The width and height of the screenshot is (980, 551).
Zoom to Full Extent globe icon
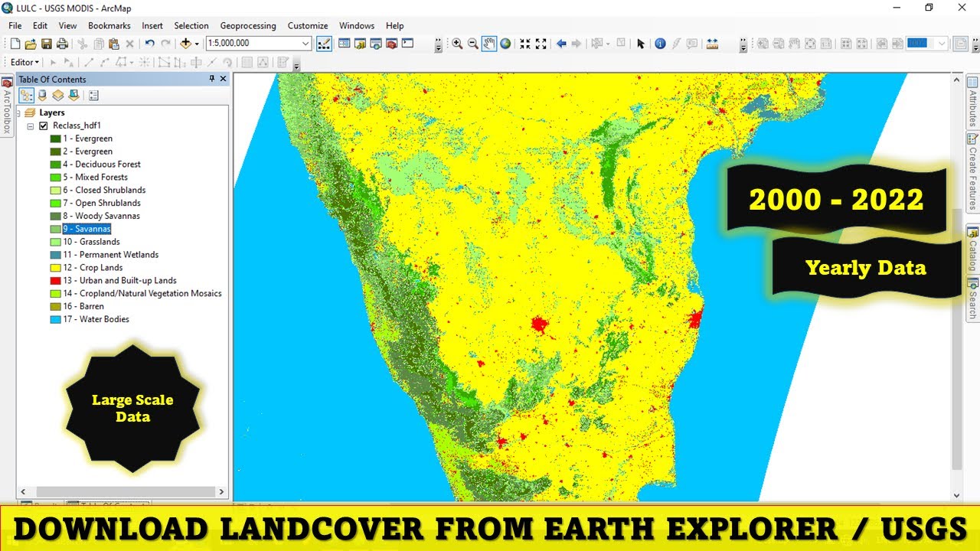(x=505, y=44)
